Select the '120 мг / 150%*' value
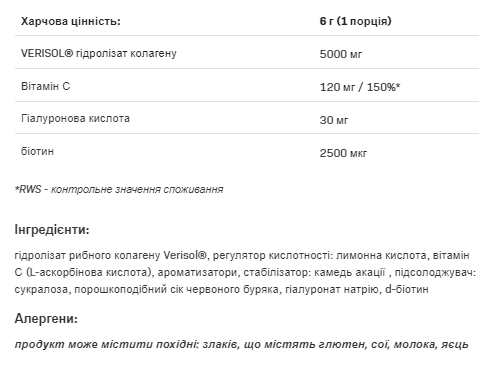Image resolution: width=495 pixels, height=378 pixels. click(x=360, y=87)
